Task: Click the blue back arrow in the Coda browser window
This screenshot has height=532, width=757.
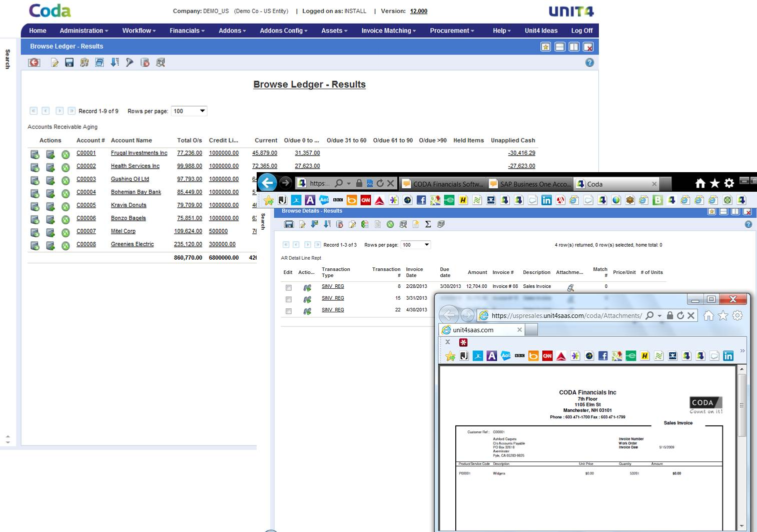Action: pyautogui.click(x=268, y=183)
